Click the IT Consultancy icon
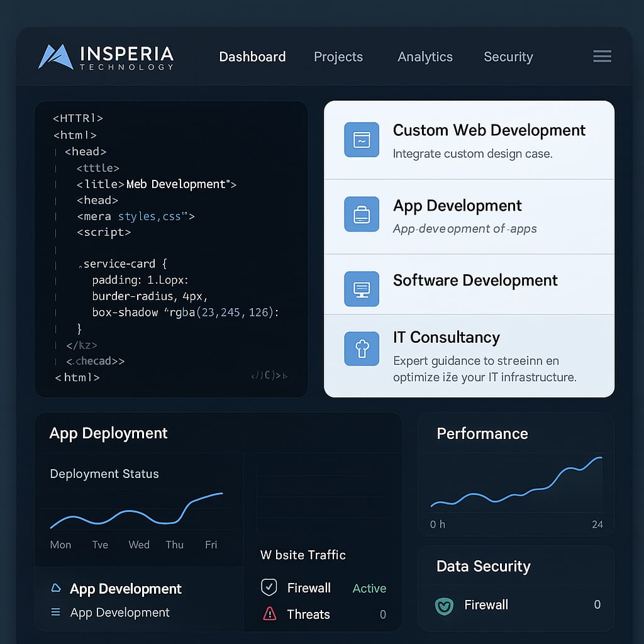 tap(362, 348)
